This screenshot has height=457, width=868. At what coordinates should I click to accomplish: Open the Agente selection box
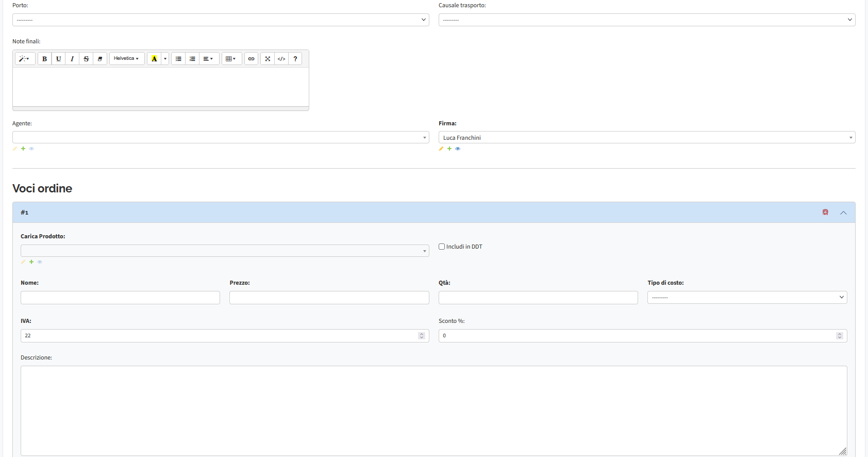tap(221, 137)
